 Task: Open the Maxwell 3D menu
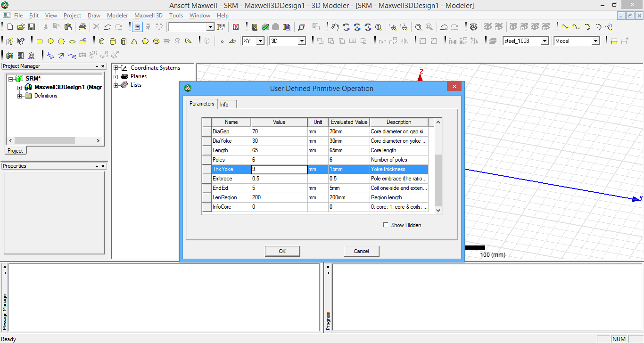click(149, 16)
